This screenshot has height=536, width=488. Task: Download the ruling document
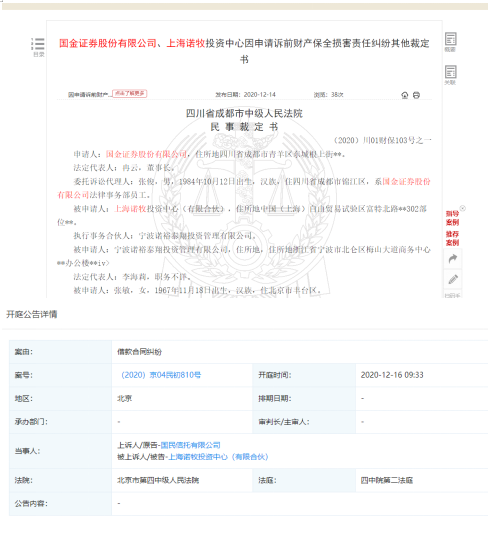[x=405, y=95]
